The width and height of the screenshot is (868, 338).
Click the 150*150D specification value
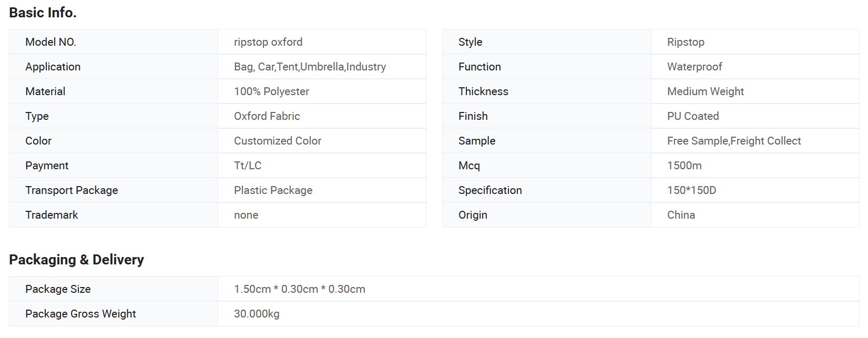click(x=691, y=190)
